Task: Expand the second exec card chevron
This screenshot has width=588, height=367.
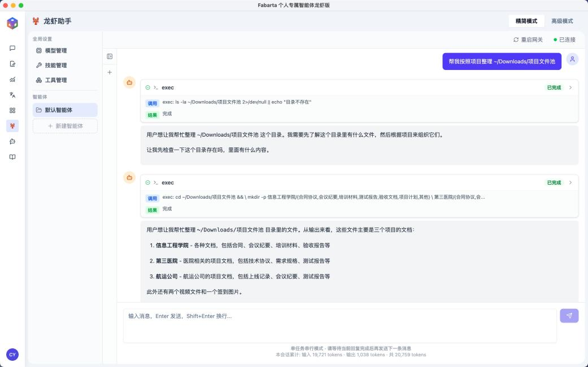Action: (x=570, y=182)
